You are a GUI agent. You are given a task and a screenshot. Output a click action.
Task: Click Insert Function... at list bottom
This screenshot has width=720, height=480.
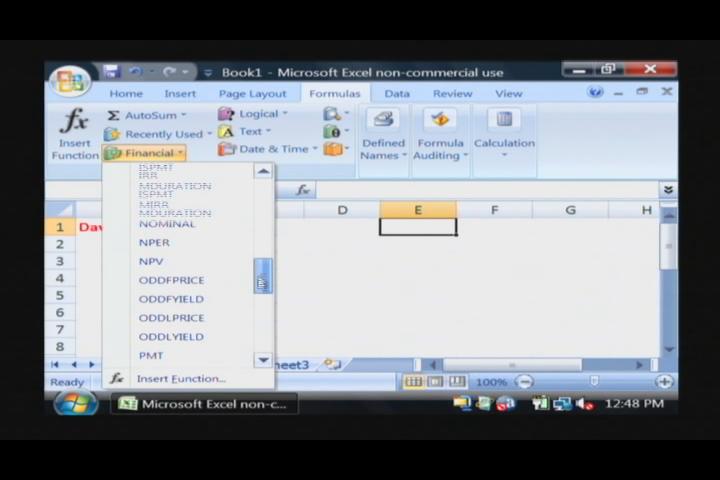[x=181, y=379]
